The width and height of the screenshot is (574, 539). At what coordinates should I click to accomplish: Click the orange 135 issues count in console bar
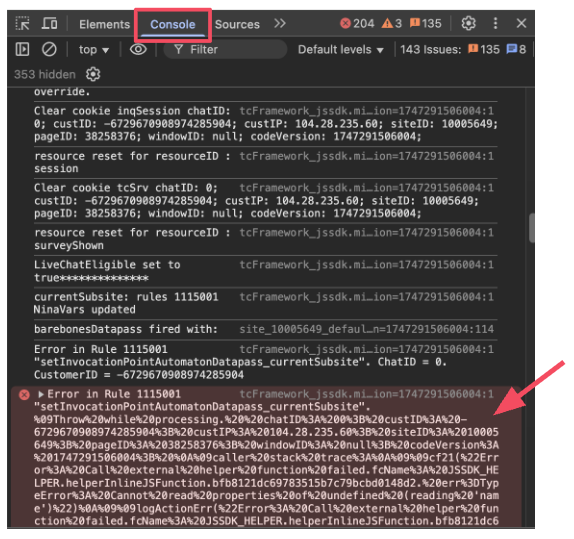[x=484, y=49]
